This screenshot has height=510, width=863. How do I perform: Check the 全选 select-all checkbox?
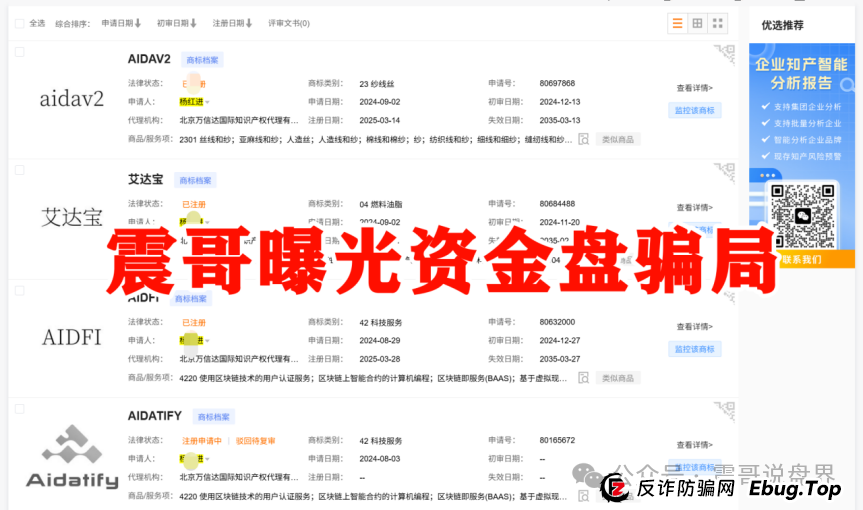[19, 23]
